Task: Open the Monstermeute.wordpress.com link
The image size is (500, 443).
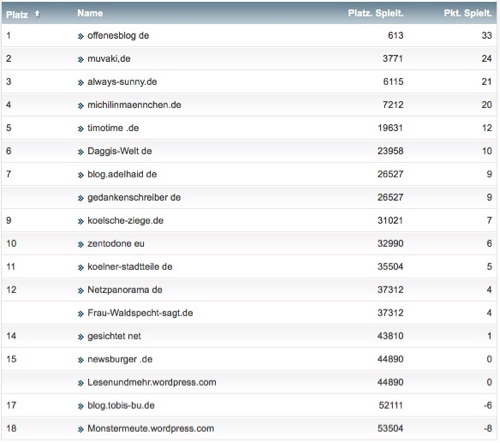Action: pyautogui.click(x=151, y=429)
